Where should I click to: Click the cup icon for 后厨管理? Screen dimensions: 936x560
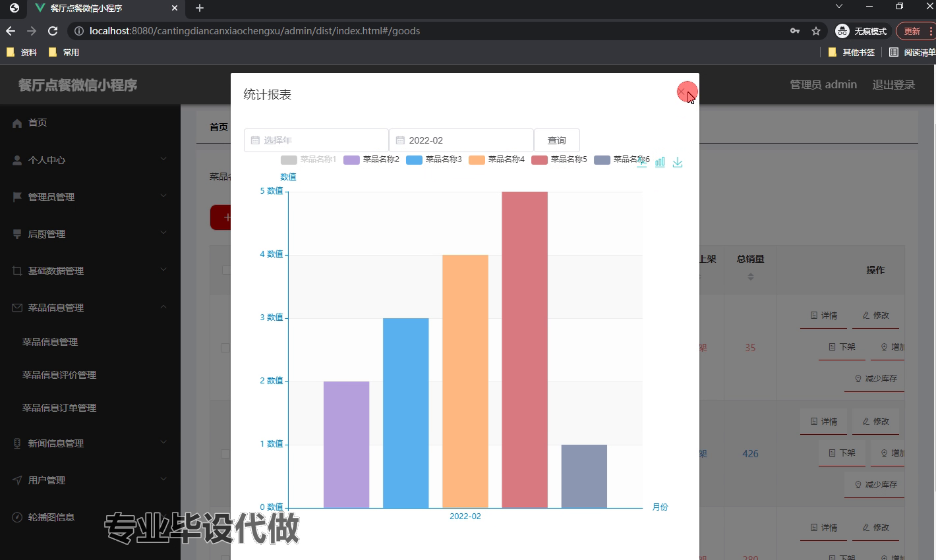point(17,234)
